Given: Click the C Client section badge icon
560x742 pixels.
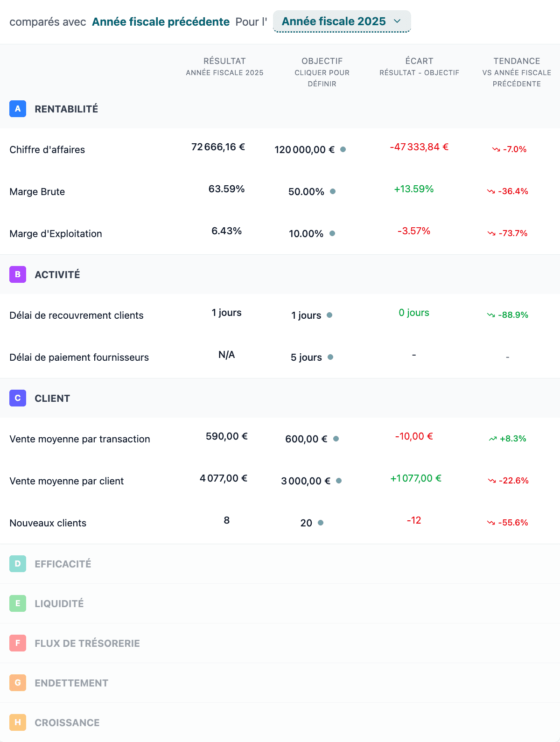Looking at the screenshot, I should 18,398.
